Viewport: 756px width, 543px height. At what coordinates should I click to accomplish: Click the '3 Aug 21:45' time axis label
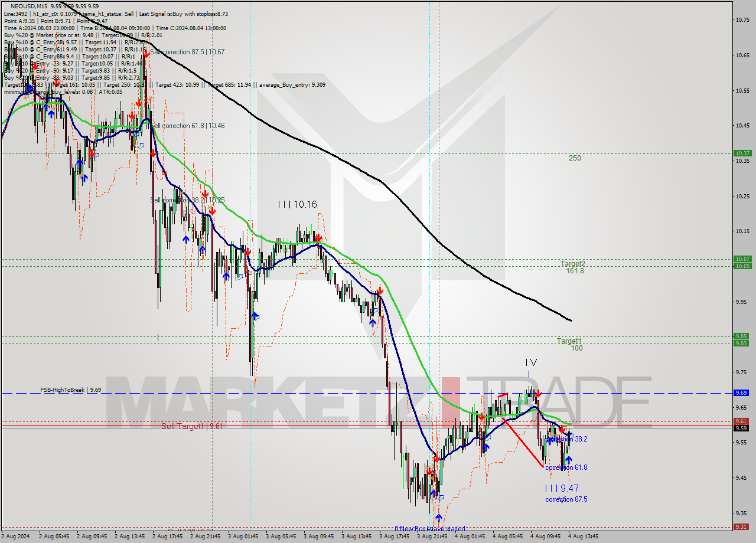point(432,537)
